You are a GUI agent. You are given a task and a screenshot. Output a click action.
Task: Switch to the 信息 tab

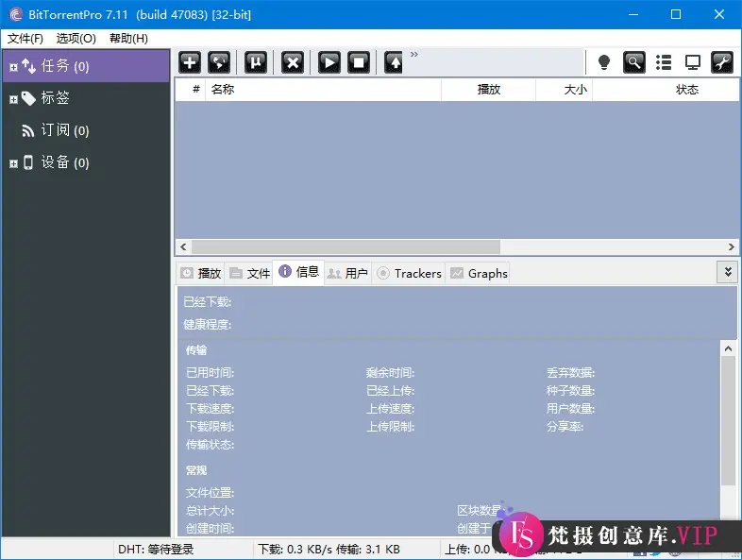[x=299, y=272]
